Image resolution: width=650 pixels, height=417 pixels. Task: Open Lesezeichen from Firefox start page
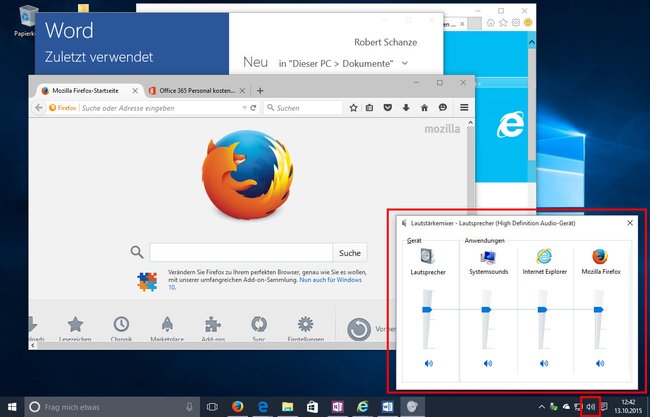click(75, 330)
